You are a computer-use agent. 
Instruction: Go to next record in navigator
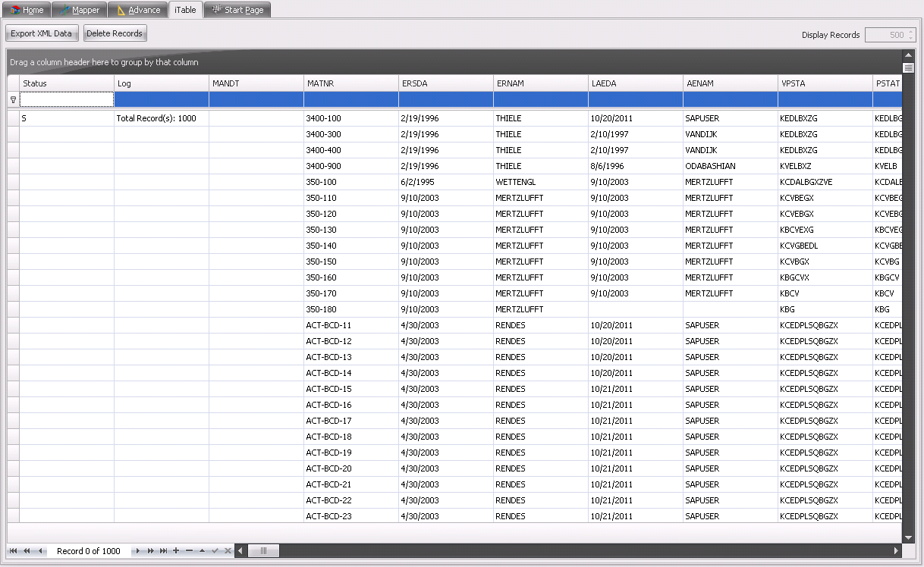(x=138, y=551)
